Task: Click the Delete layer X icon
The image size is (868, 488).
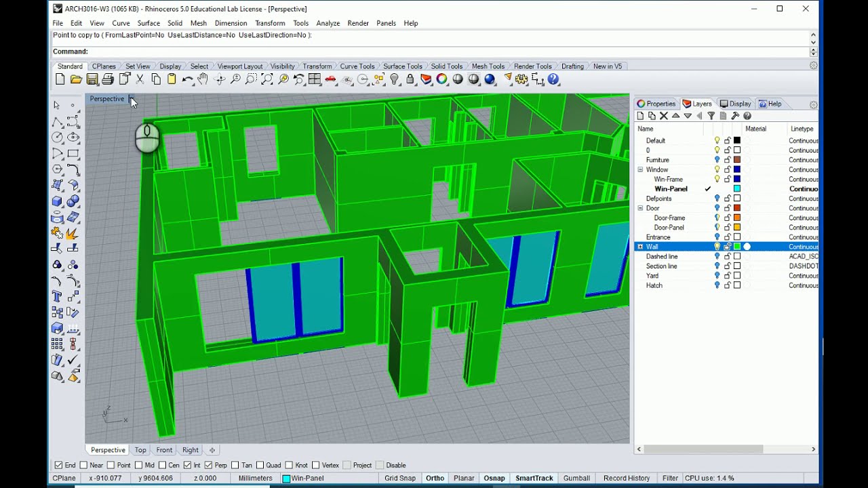Action: 664,116
